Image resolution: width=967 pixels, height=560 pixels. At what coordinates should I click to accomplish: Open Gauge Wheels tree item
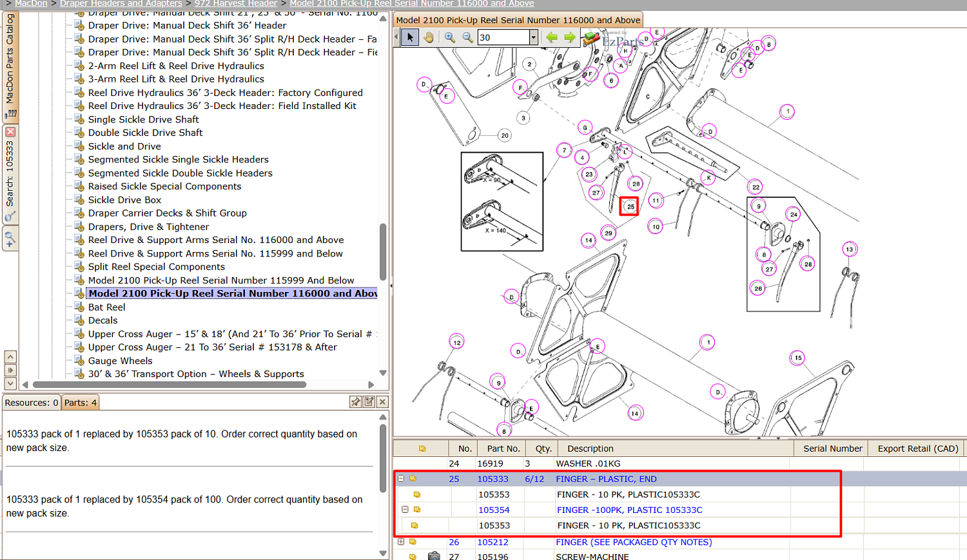tap(121, 361)
